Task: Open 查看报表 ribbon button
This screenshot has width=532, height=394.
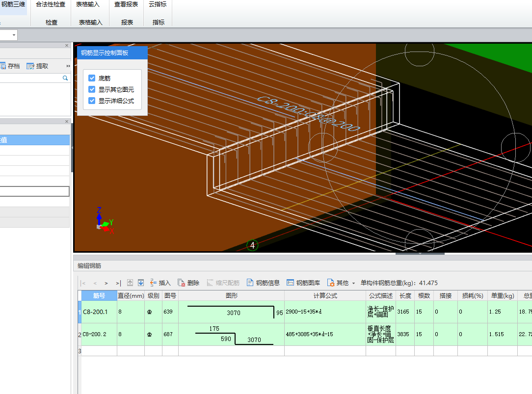Action: [x=126, y=5]
